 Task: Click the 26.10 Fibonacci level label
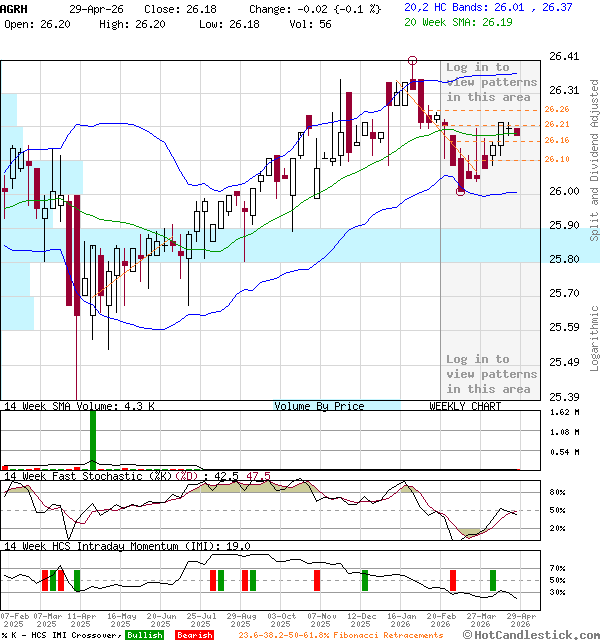pyautogui.click(x=557, y=159)
